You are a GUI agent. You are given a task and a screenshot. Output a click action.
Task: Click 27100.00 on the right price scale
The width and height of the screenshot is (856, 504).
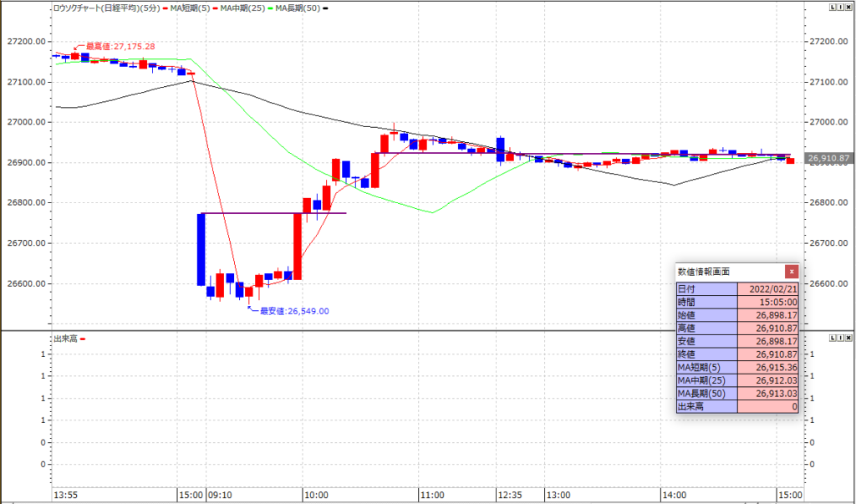[828, 82]
